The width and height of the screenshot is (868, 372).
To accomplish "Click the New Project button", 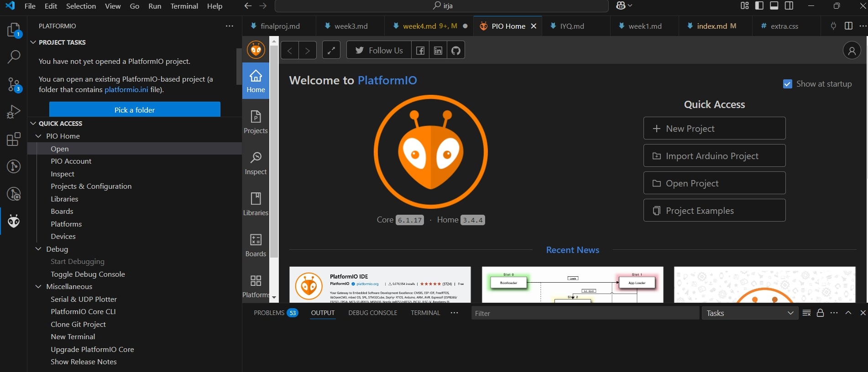I will (714, 129).
